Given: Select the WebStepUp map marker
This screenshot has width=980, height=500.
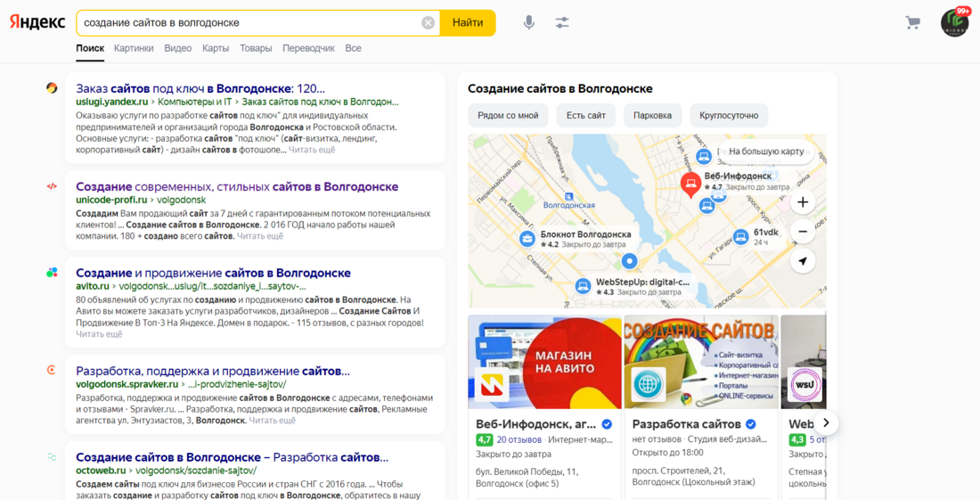Looking at the screenshot, I should click(584, 287).
